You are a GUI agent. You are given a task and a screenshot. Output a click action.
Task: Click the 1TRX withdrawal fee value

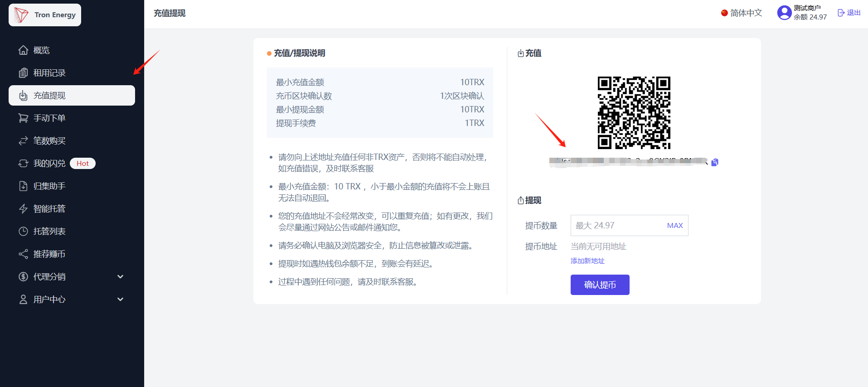tap(475, 123)
